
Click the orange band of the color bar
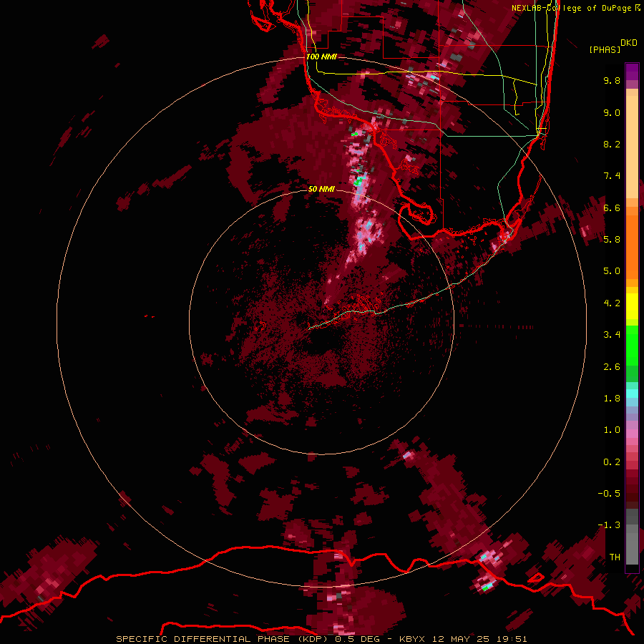point(632,243)
